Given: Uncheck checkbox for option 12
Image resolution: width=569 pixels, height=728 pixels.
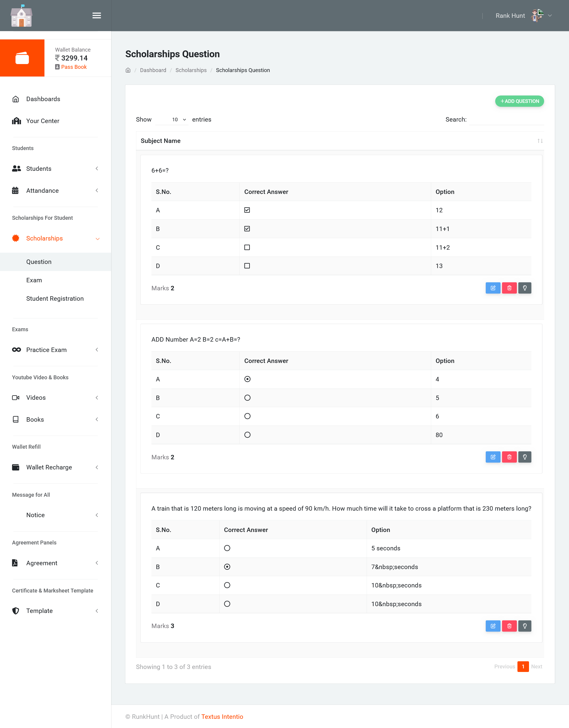Looking at the screenshot, I should pos(247,210).
